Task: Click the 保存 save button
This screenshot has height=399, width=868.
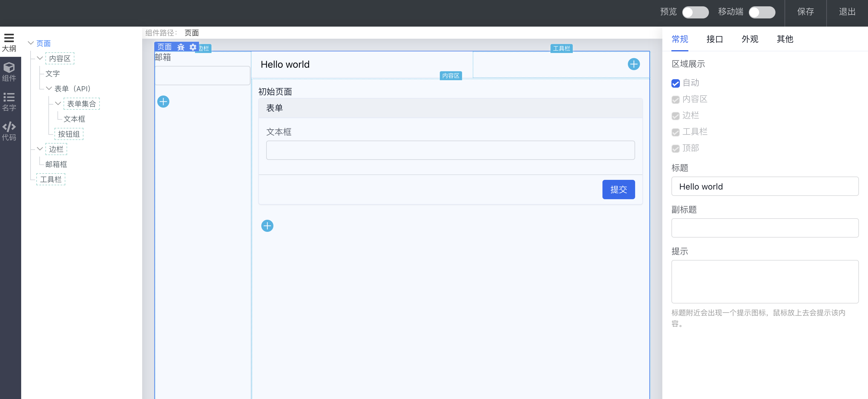Action: point(805,12)
